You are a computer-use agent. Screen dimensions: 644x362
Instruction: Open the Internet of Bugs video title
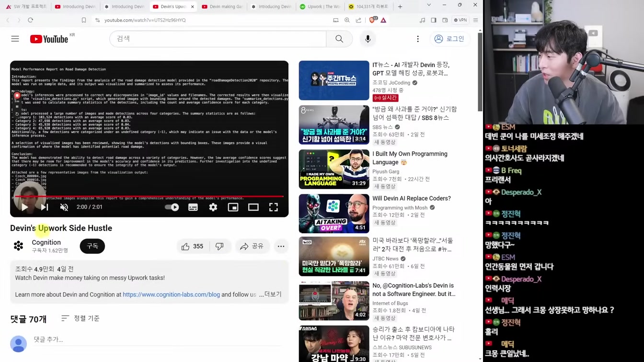(x=414, y=290)
